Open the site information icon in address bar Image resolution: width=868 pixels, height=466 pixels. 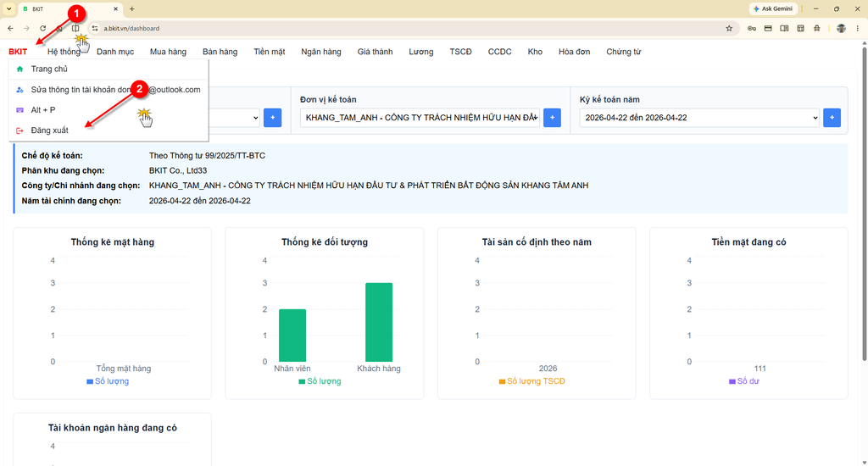tap(95, 28)
